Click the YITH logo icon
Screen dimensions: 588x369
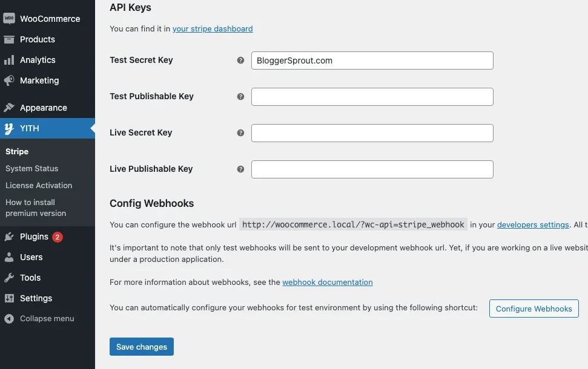pos(9,128)
